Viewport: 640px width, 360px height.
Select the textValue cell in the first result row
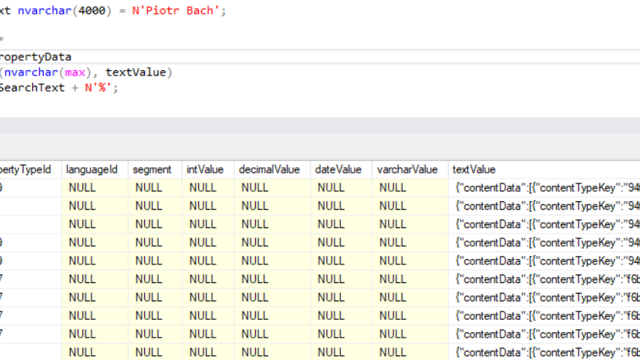coord(544,188)
